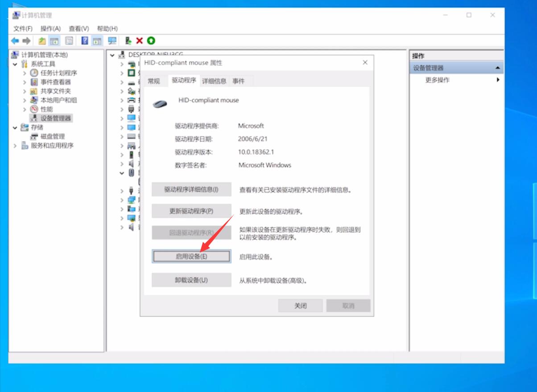
Task: Expand the 本地用户和组 node
Action: (x=25, y=100)
